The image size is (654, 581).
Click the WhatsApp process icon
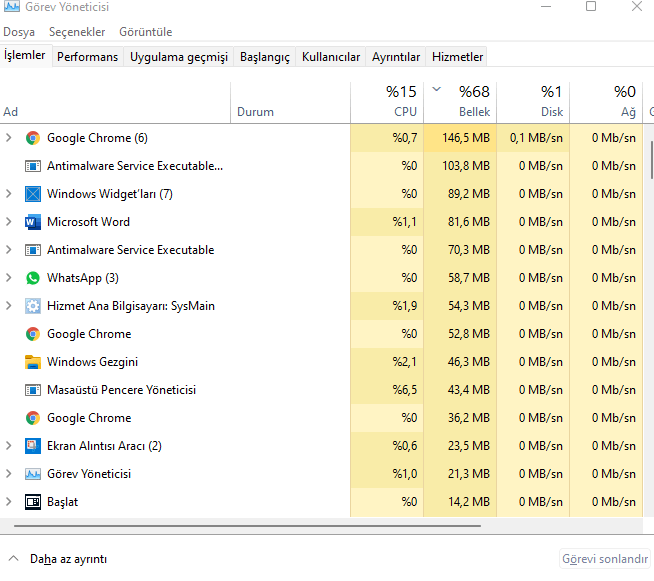coord(33,278)
